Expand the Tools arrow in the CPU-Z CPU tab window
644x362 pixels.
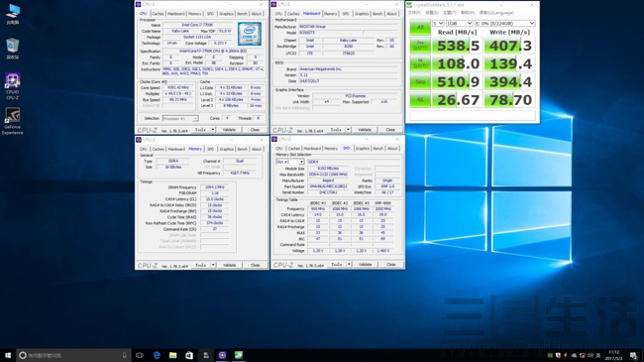coord(213,130)
